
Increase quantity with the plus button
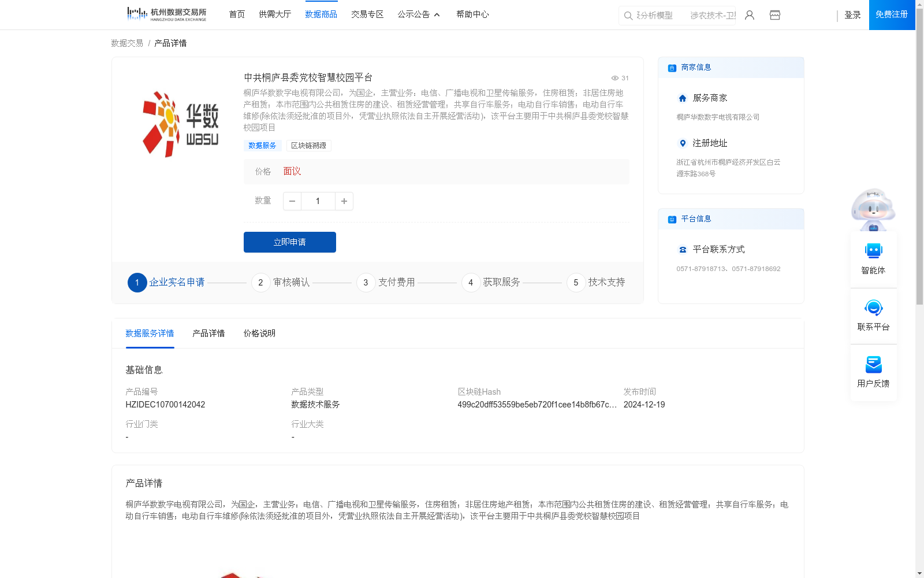click(344, 201)
